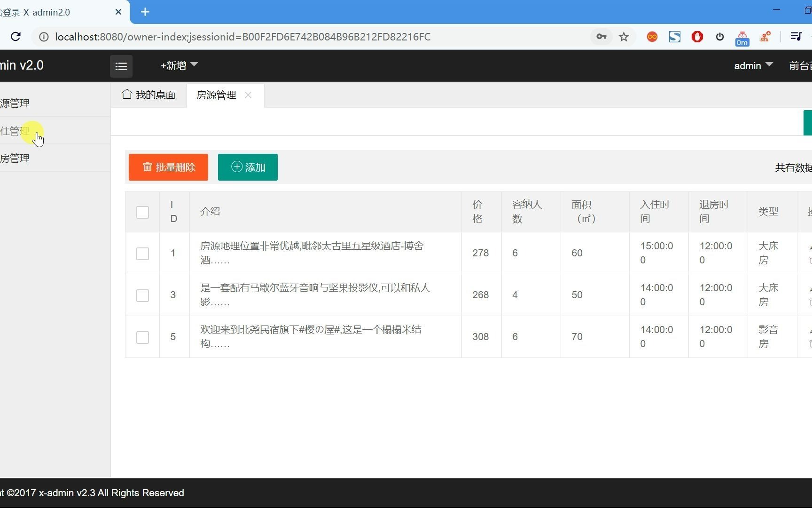Click the site information icon in address bar
The image size is (812, 508).
[44, 37]
